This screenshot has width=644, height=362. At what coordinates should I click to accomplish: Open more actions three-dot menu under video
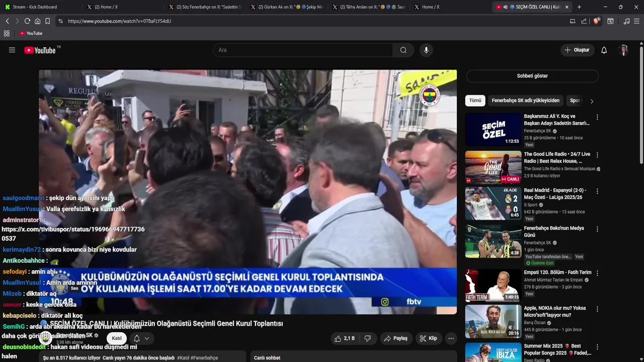pyautogui.click(x=451, y=339)
